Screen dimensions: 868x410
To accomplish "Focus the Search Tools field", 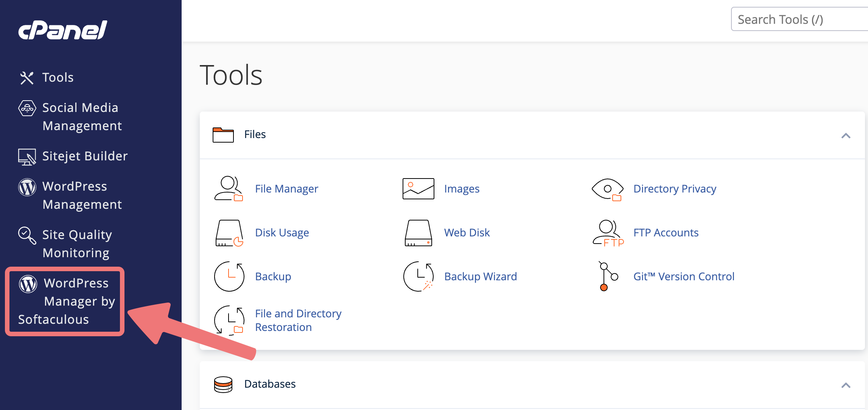I will point(800,19).
